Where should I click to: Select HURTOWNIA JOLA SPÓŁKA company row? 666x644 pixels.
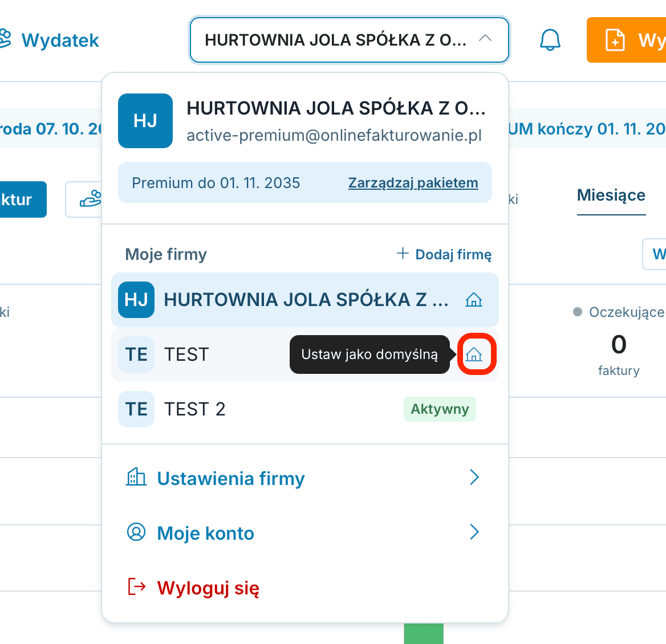click(305, 300)
